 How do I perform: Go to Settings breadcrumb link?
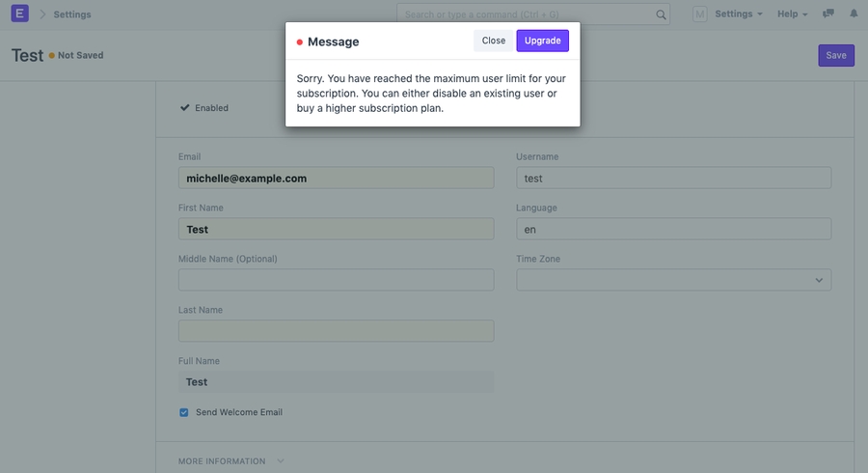point(72,14)
